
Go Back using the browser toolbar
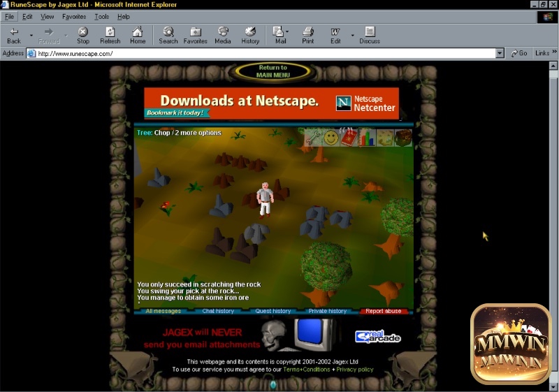(14, 36)
